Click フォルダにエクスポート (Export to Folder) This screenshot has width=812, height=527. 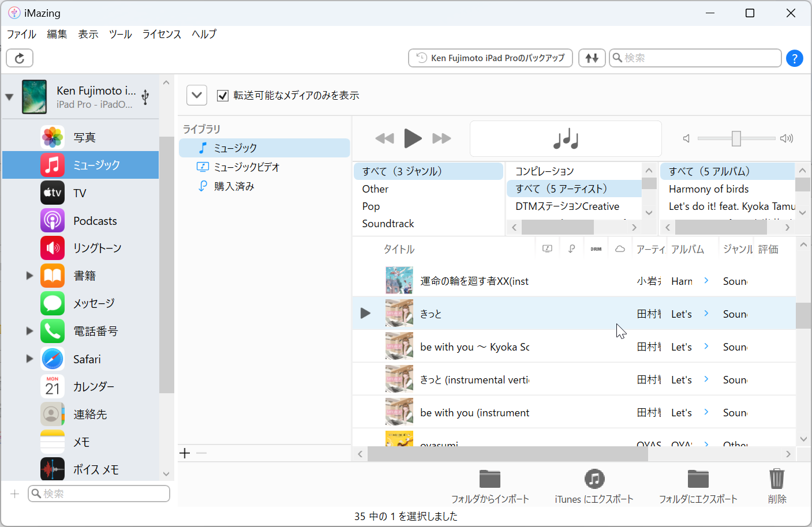698,487
